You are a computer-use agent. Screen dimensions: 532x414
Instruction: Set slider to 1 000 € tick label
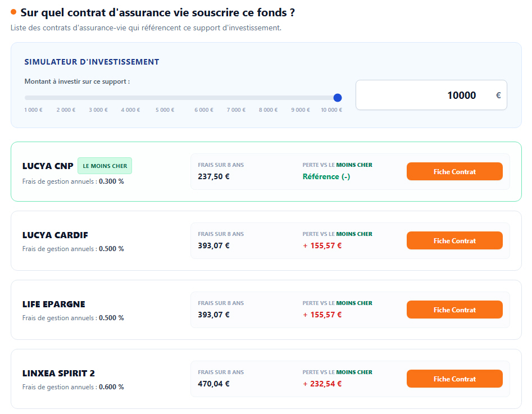coord(33,110)
